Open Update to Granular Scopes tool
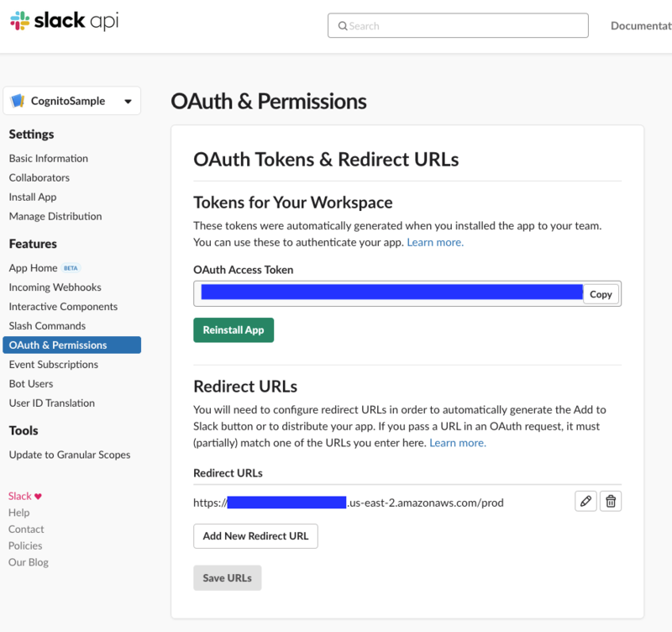The image size is (672, 632). pos(70,455)
